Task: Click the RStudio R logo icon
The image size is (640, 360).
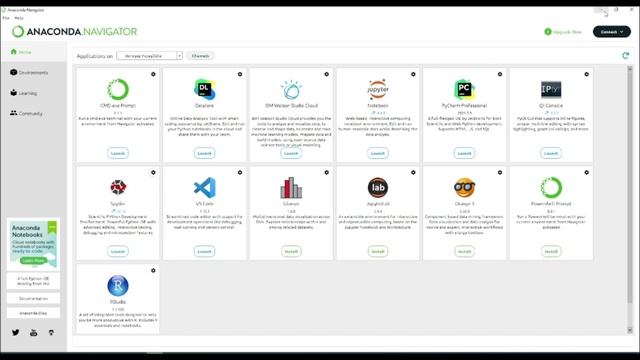Action: point(118,285)
